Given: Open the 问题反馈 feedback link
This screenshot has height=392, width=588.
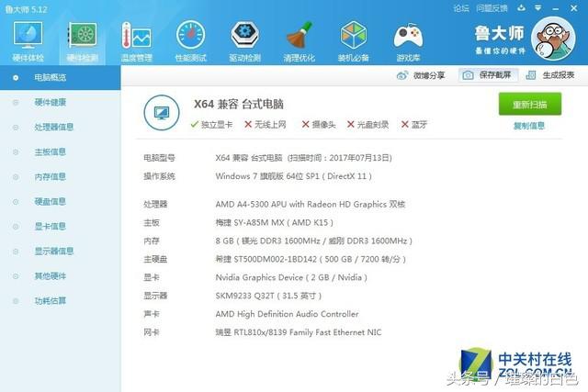Looking at the screenshot, I should (x=492, y=8).
